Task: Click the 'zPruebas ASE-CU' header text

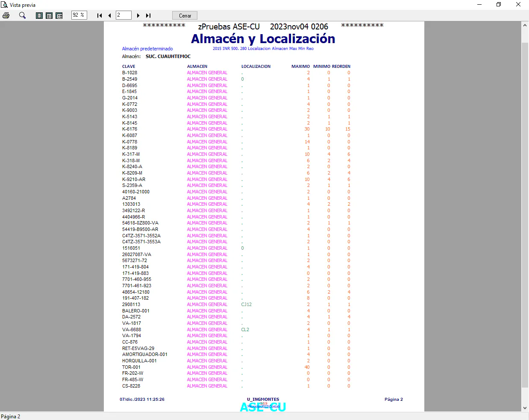Action: [229, 26]
